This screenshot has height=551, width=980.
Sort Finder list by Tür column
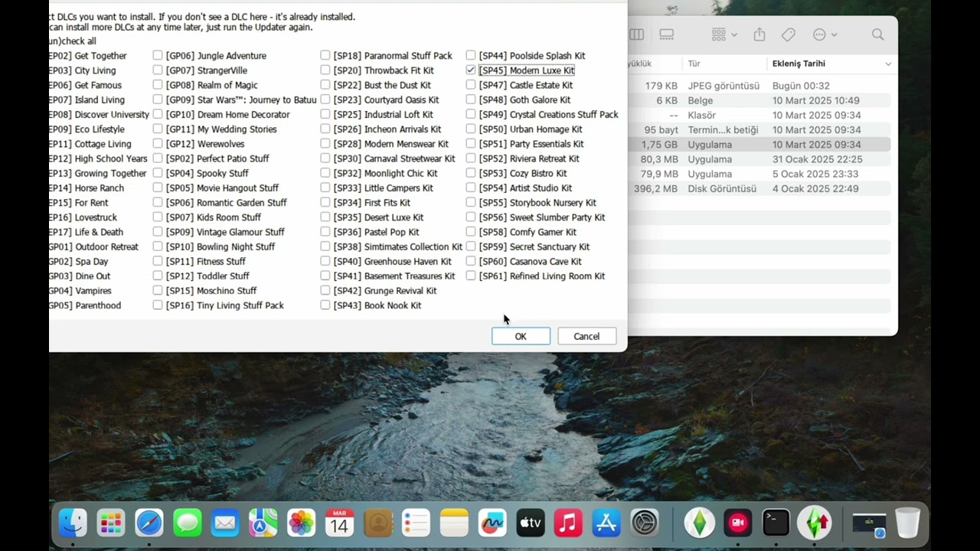coord(694,64)
